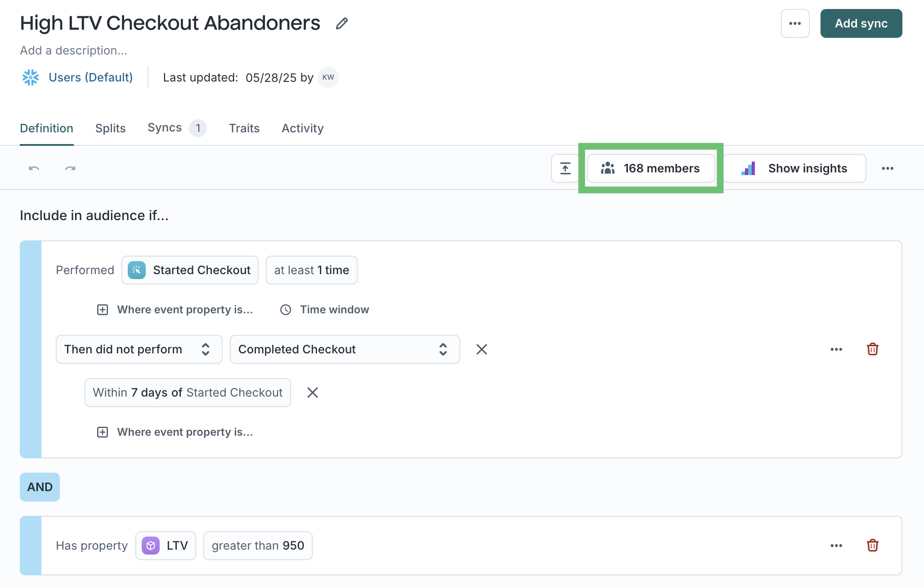Click the syncs count badge '1'

(x=198, y=128)
